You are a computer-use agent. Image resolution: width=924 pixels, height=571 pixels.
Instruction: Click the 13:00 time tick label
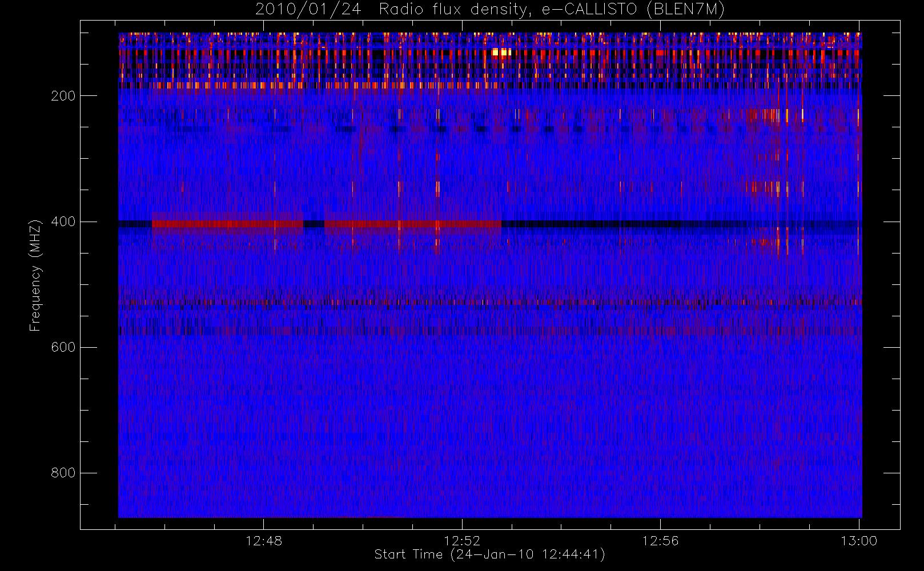click(x=859, y=541)
